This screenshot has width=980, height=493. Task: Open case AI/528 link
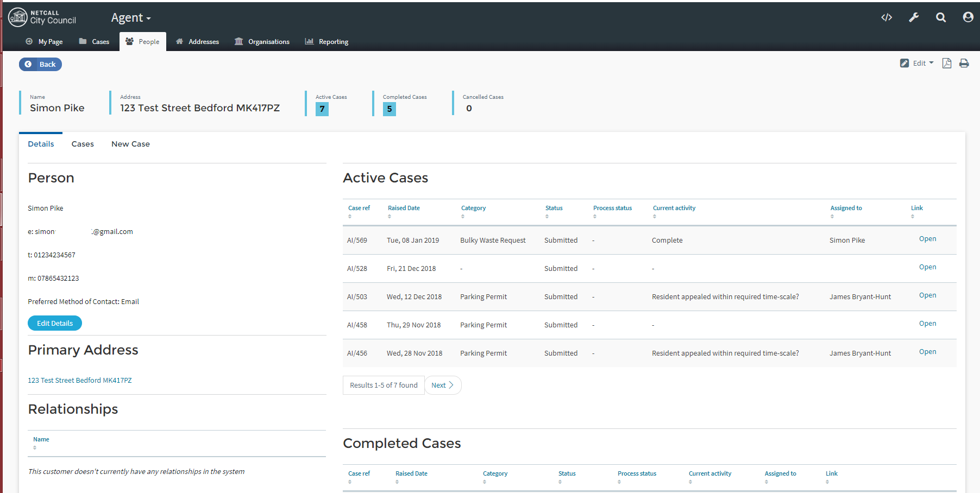coord(927,267)
